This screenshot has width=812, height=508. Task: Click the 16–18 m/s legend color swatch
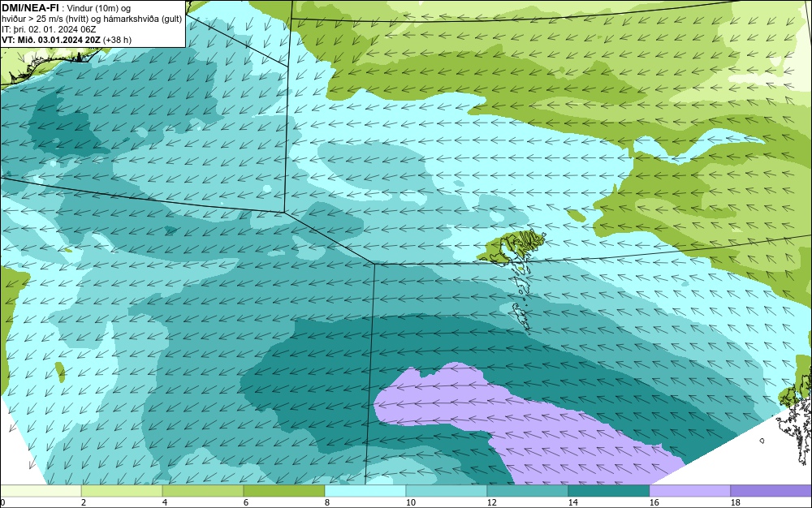click(689, 491)
